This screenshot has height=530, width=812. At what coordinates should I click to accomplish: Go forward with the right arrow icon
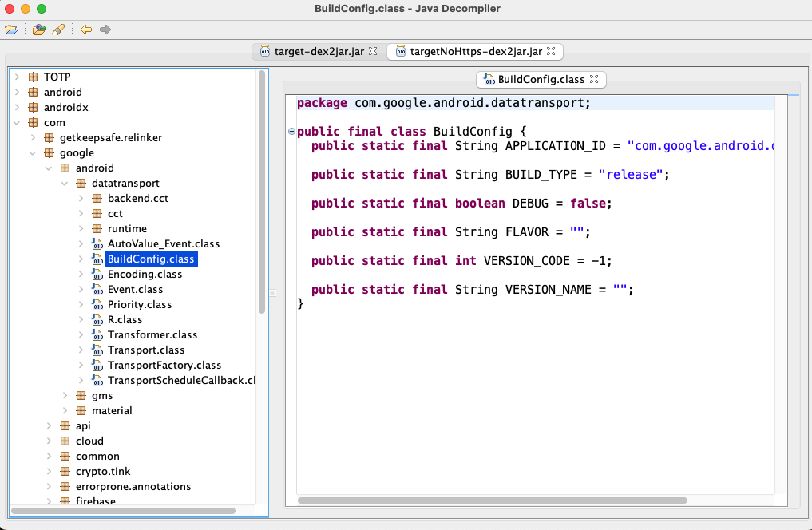pos(105,30)
